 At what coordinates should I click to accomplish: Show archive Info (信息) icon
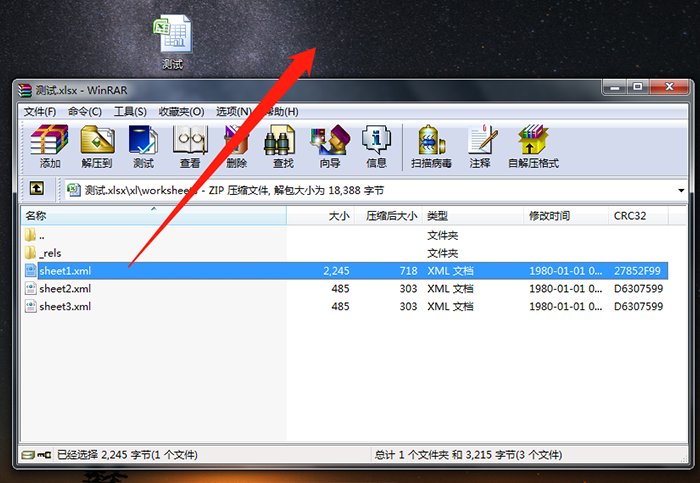pyautogui.click(x=376, y=146)
